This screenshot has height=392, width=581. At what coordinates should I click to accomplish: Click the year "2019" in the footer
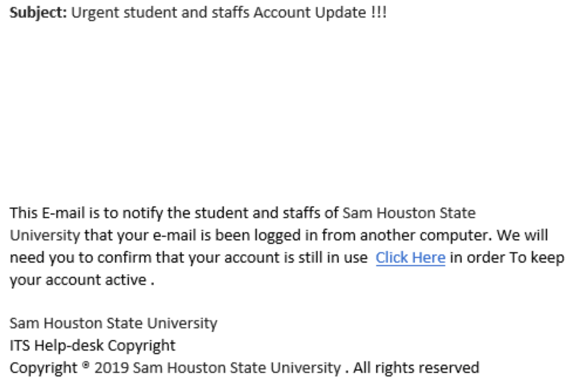pyautogui.click(x=111, y=368)
